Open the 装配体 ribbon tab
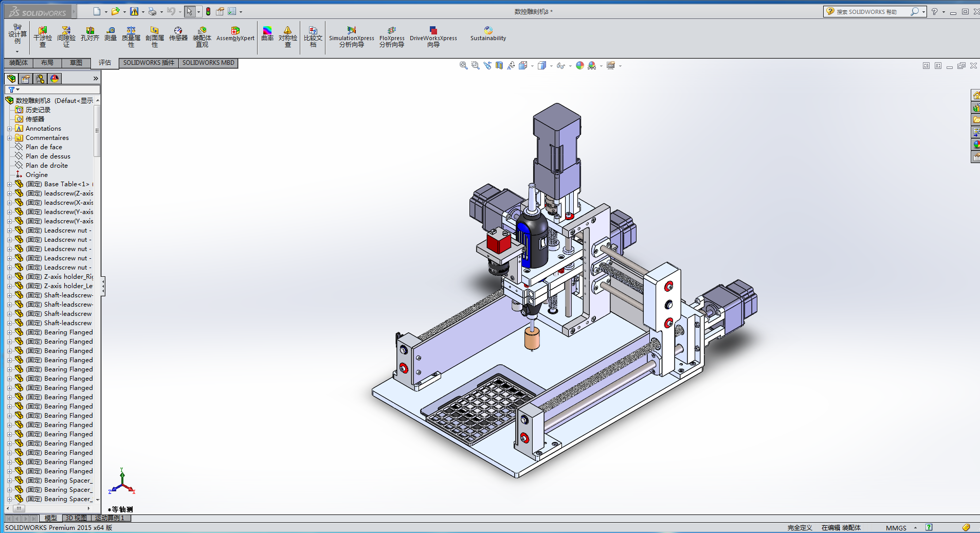The image size is (980, 533). [19, 63]
